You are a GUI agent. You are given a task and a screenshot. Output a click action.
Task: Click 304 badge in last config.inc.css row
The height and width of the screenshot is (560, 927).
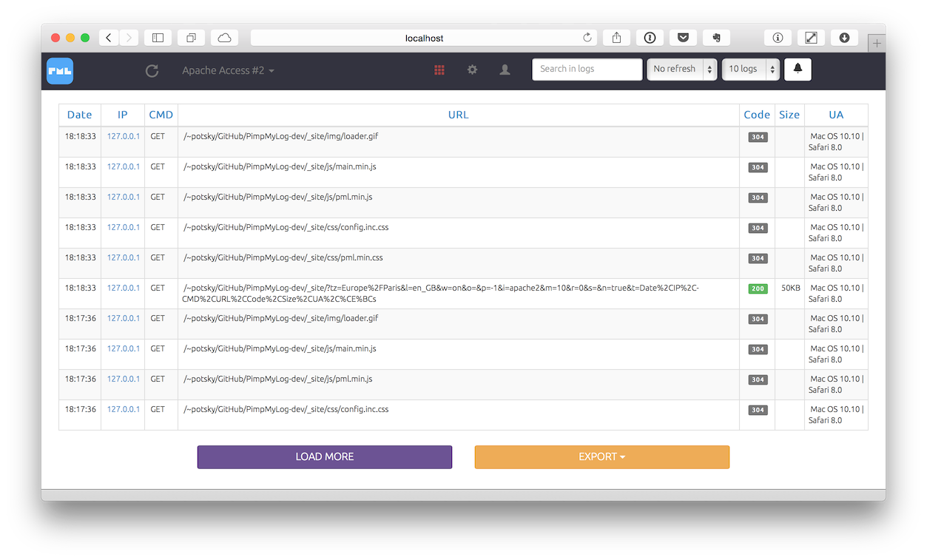point(758,410)
